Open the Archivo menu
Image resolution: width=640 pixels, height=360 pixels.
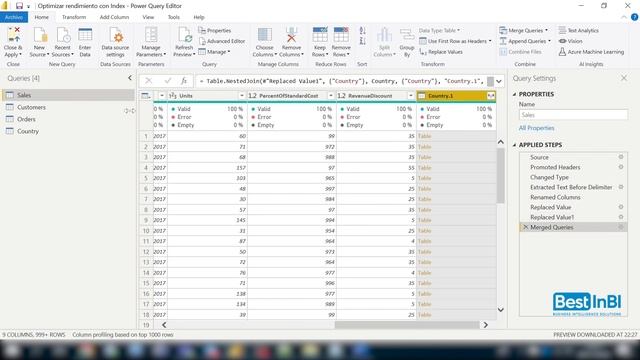coord(14,17)
